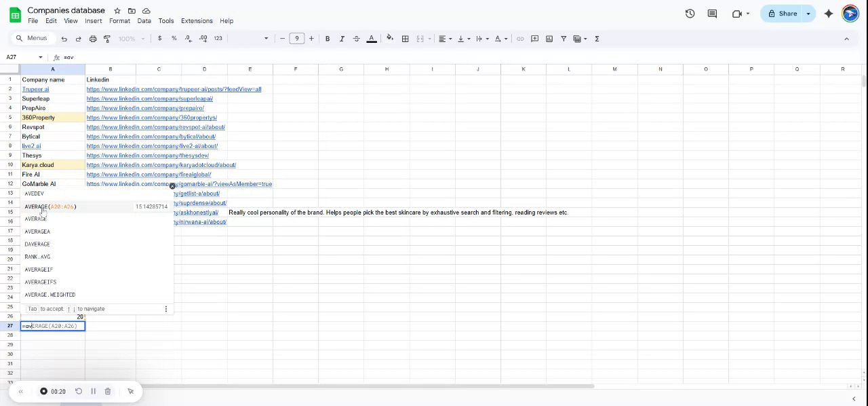This screenshot has width=868, height=406.
Task: Click the font size 9 field
Action: [x=297, y=39]
